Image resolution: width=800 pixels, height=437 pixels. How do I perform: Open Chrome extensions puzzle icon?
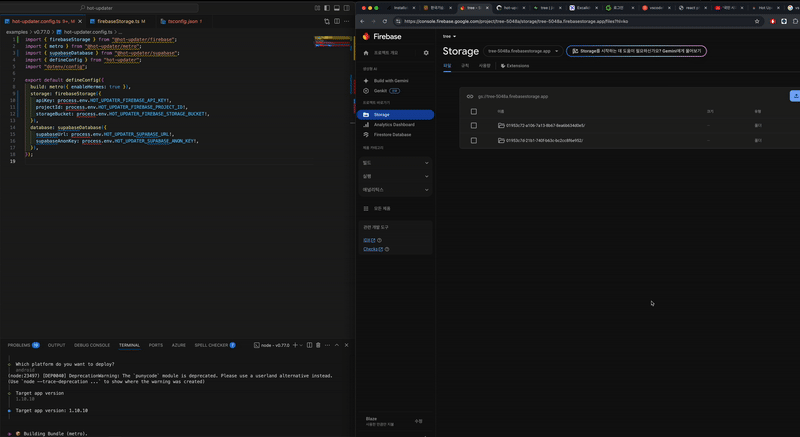click(x=795, y=21)
